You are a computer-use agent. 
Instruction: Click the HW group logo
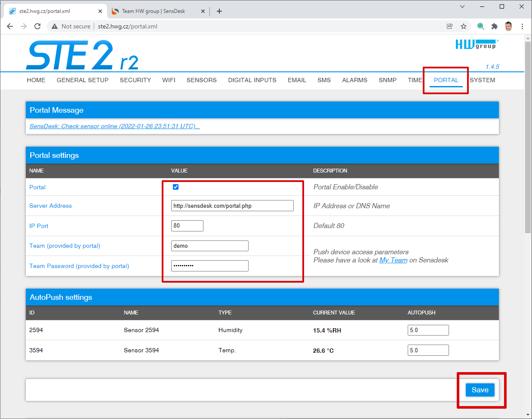point(477,44)
